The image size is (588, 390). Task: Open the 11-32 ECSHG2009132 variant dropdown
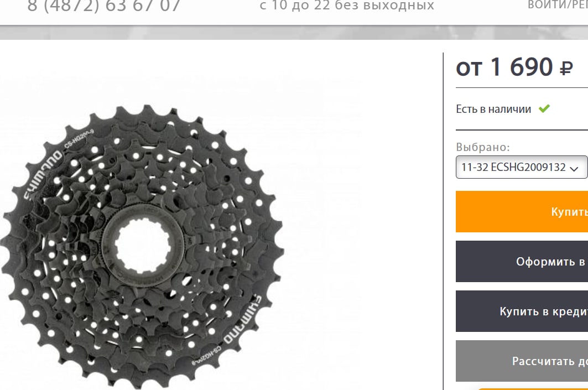[521, 167]
